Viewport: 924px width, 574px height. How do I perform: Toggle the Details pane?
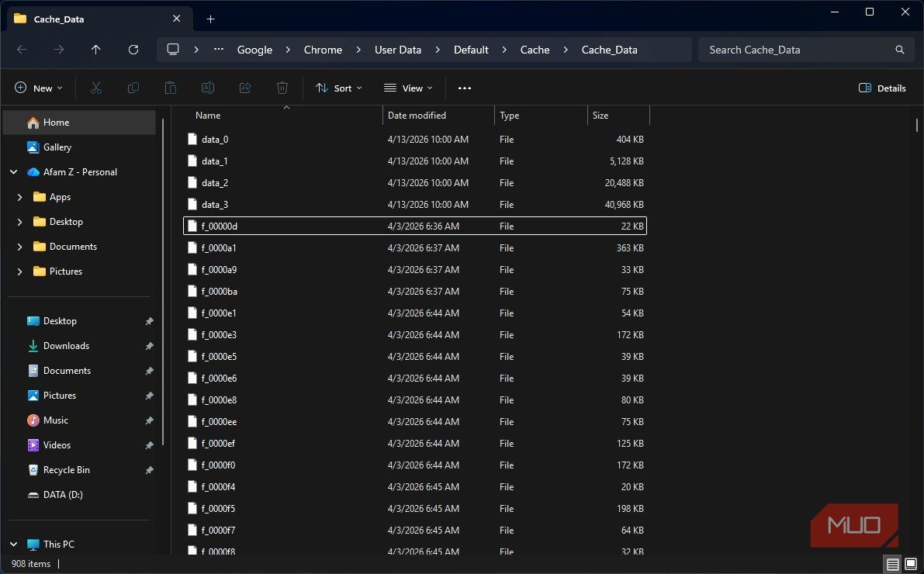(x=882, y=88)
